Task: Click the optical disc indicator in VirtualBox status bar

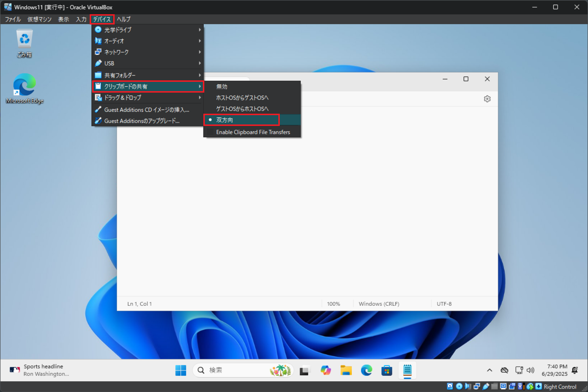Action: (x=459, y=387)
